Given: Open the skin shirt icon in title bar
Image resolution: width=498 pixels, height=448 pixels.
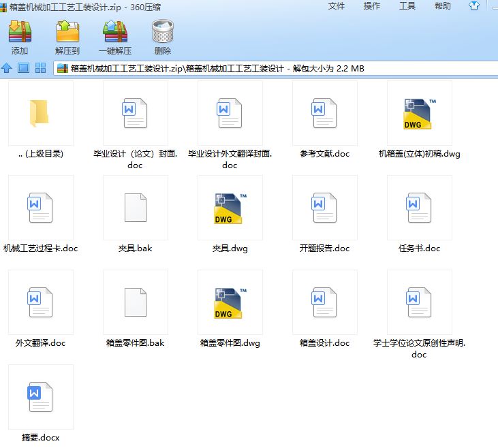Looking at the screenshot, I should click(474, 5).
